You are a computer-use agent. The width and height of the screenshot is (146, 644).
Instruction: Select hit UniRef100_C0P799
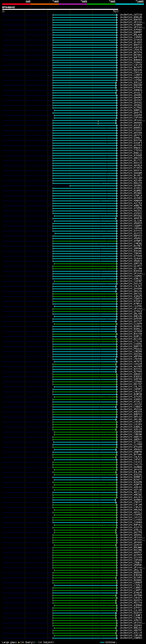pyautogui.click(x=131, y=118)
